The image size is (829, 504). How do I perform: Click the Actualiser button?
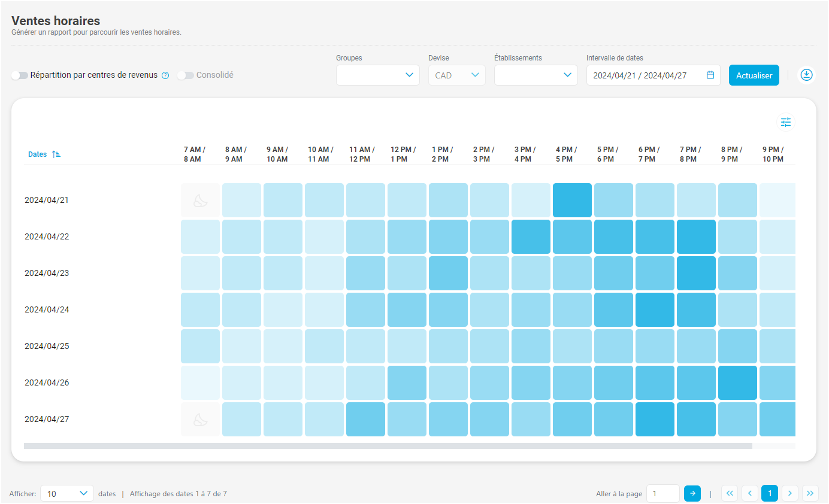(754, 75)
